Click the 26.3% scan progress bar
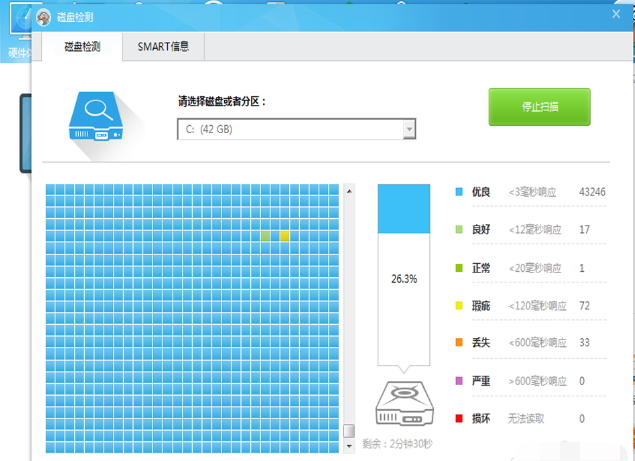635x461 pixels. 403,280
